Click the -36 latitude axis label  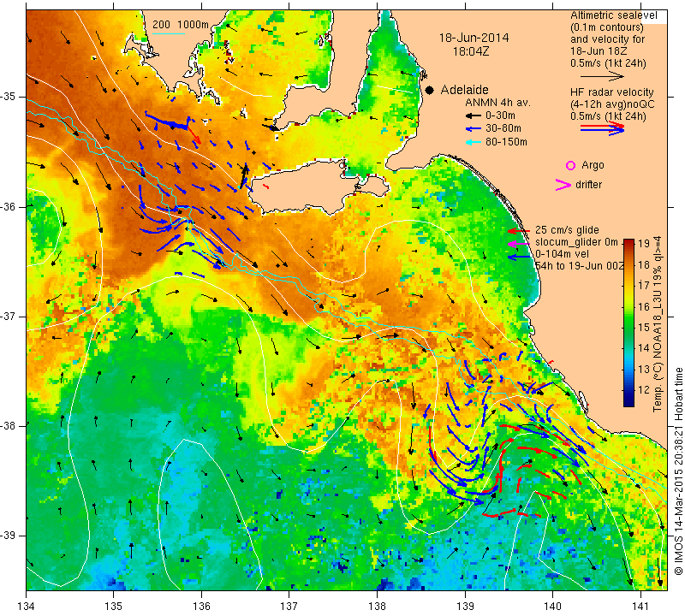point(8,206)
